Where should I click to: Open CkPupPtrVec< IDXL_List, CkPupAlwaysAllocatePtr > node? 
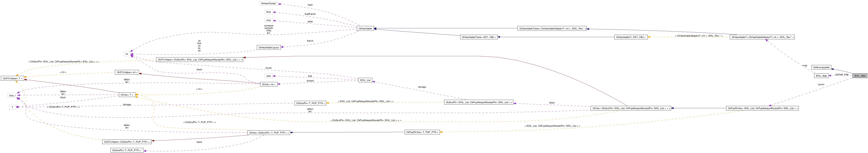[x=762, y=108]
